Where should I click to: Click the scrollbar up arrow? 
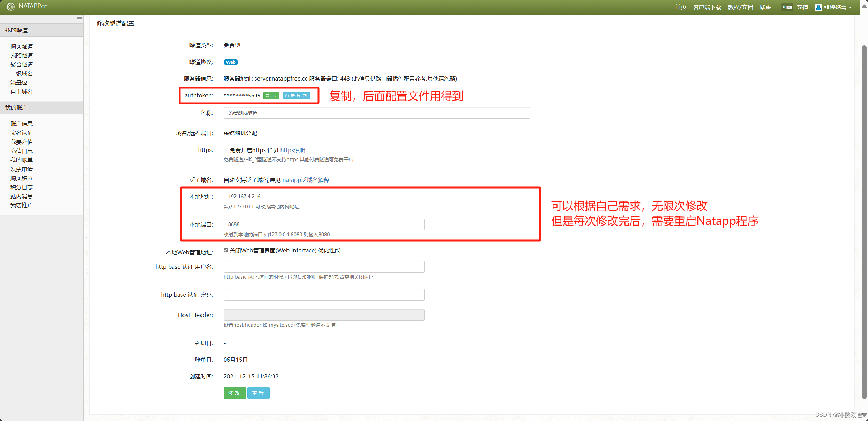click(x=864, y=7)
